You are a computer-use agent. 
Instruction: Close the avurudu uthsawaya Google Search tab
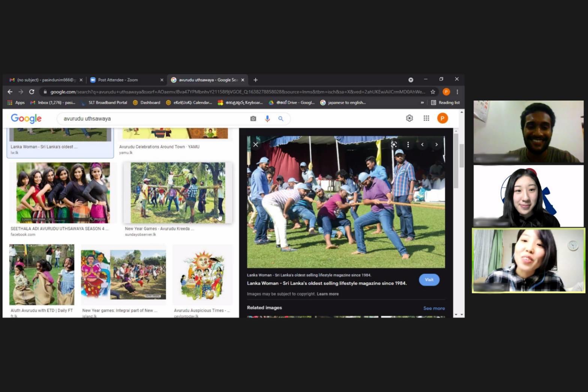(x=243, y=80)
